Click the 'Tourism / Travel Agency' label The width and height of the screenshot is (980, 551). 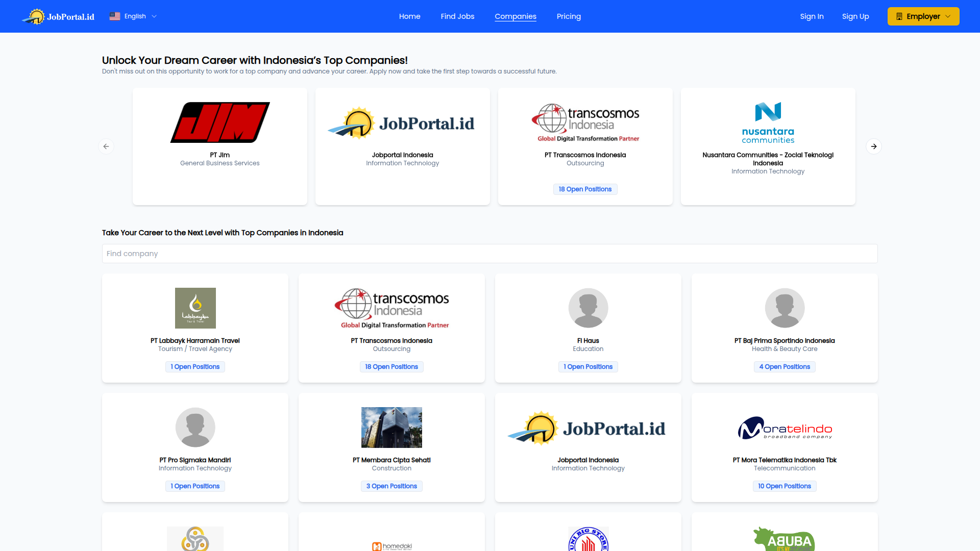195,349
